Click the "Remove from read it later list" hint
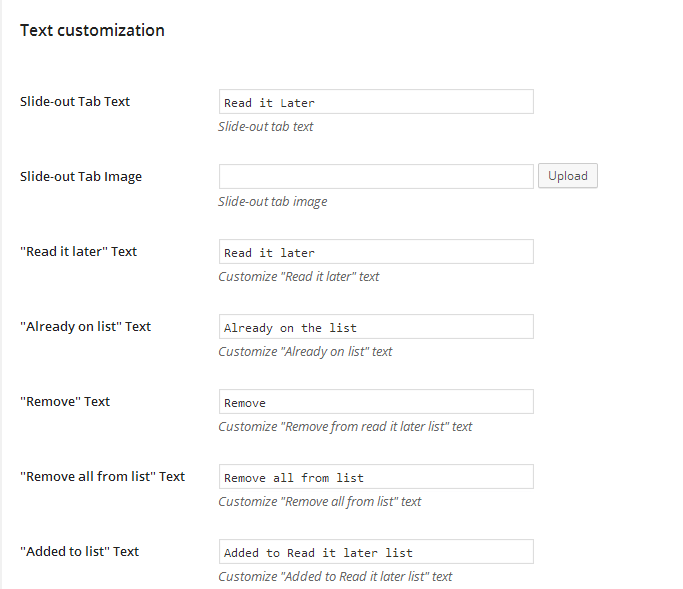 [x=345, y=426]
